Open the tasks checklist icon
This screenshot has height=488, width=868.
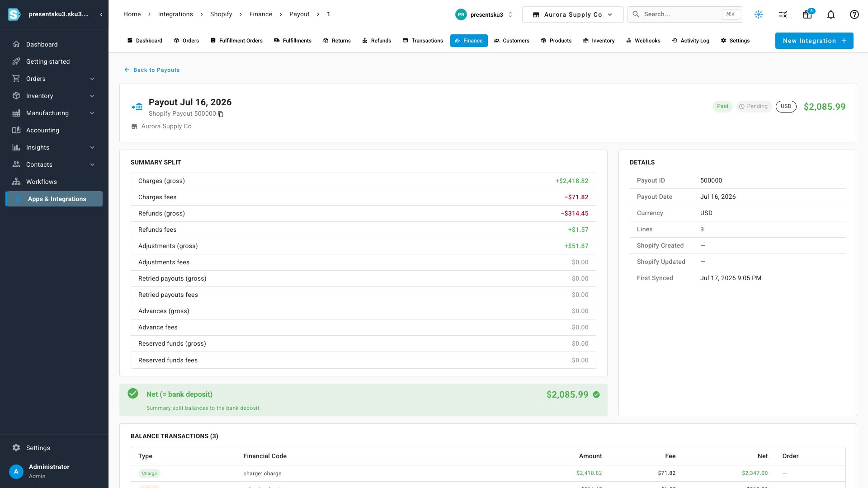(783, 14)
